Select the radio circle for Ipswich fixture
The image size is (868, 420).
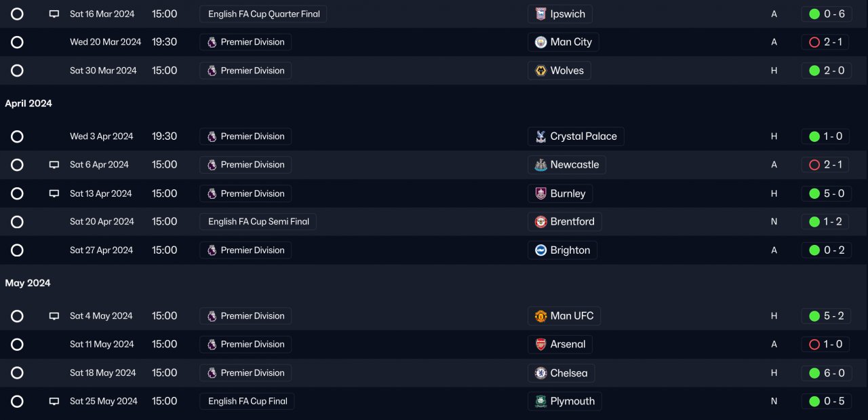[17, 14]
